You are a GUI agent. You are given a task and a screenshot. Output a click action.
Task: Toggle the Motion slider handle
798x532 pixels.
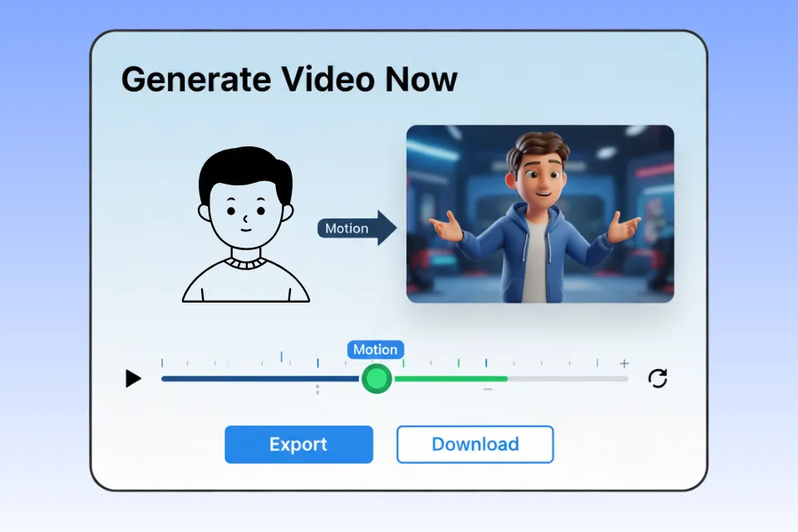pos(376,379)
